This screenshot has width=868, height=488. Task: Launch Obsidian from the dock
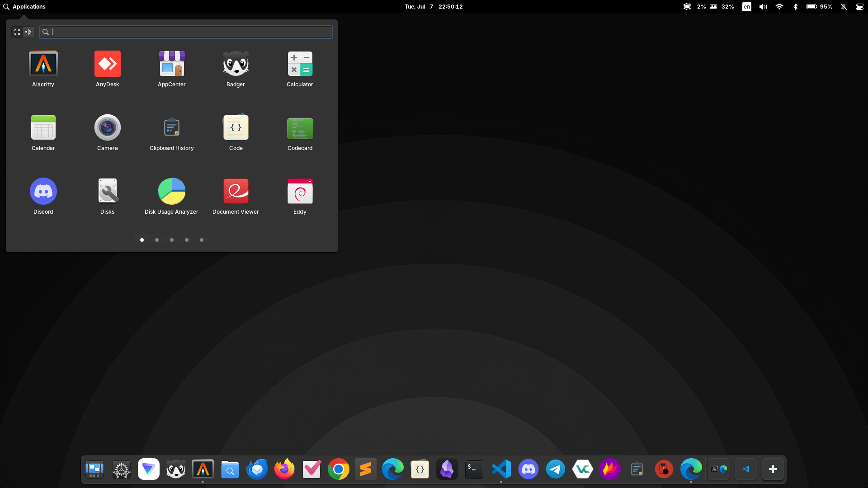click(x=447, y=469)
